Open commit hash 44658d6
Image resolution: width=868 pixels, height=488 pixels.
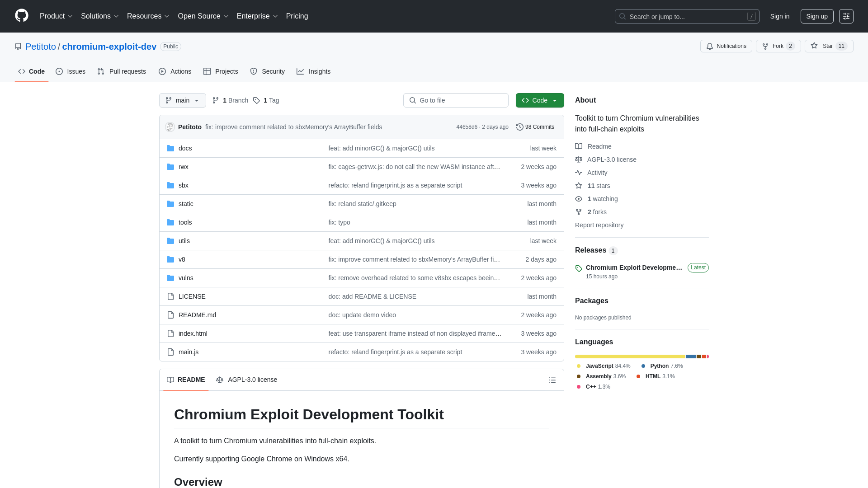coord(467,127)
